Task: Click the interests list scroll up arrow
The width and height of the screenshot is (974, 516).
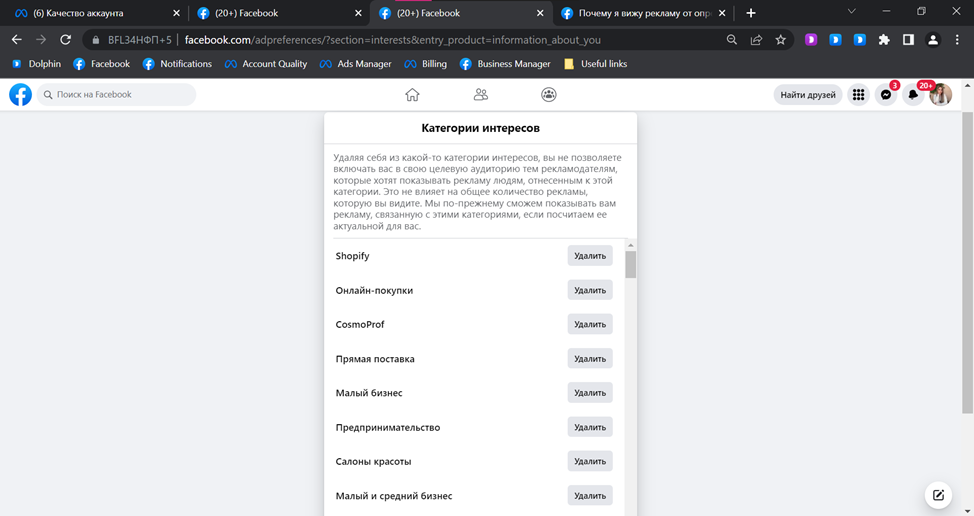Action: pyautogui.click(x=630, y=245)
